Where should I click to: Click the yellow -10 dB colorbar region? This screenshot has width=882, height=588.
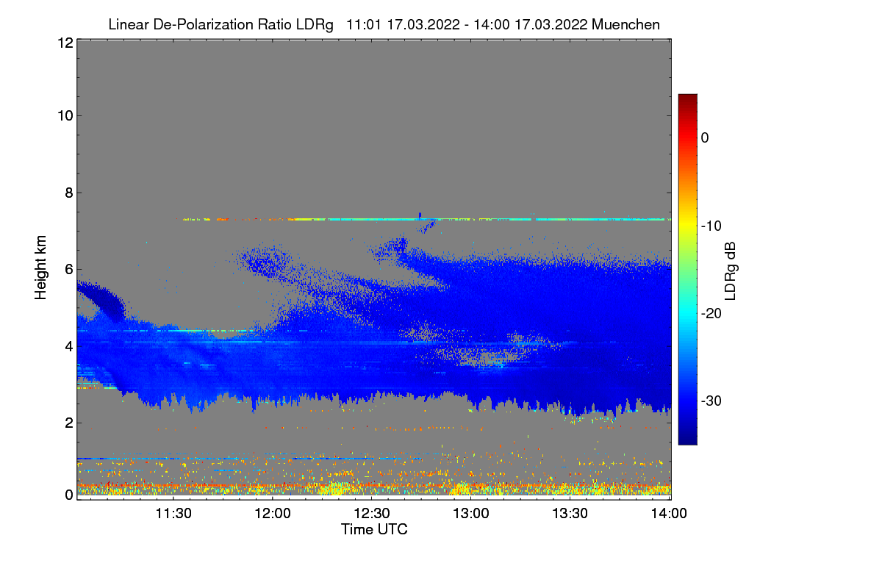coord(687,226)
